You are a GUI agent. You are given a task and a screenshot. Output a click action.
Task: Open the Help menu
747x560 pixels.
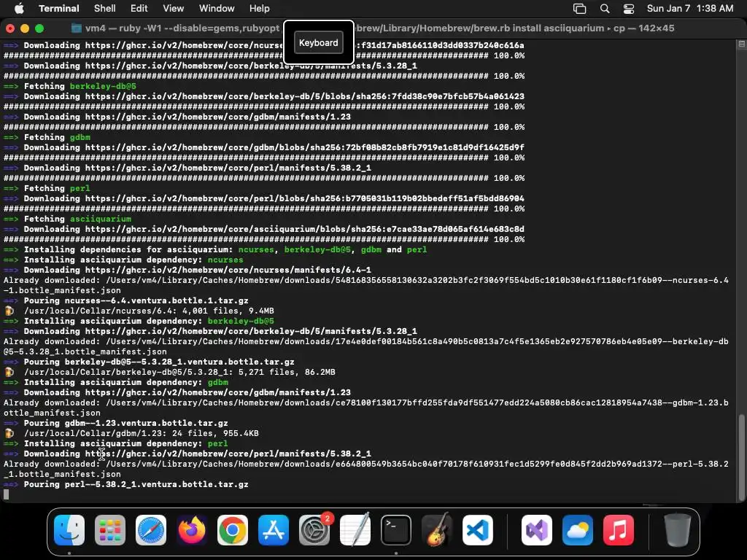pos(259,8)
